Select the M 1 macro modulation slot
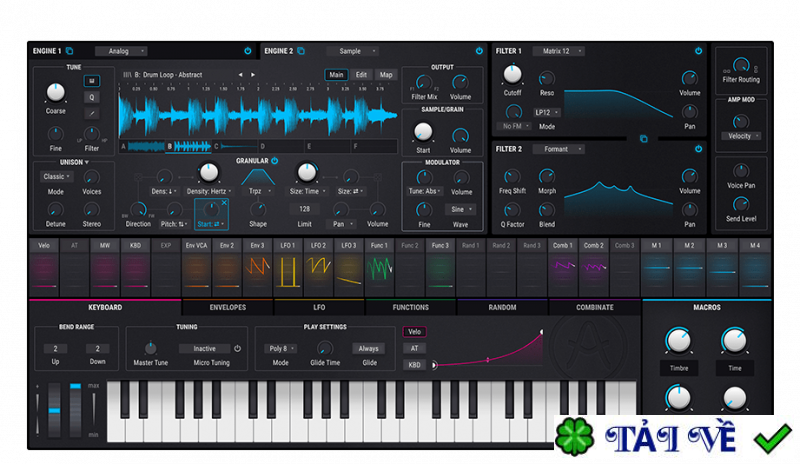This screenshot has height=464, width=800. 657,267
